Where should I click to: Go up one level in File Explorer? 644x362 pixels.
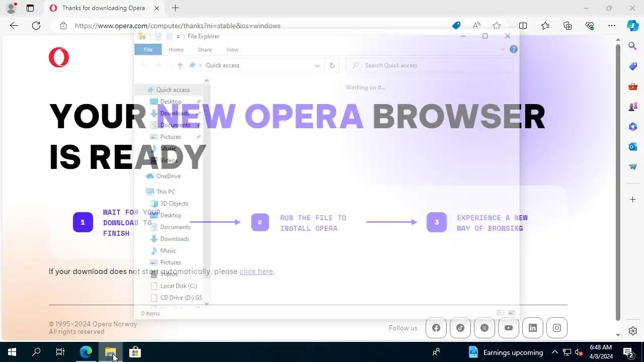point(180,65)
